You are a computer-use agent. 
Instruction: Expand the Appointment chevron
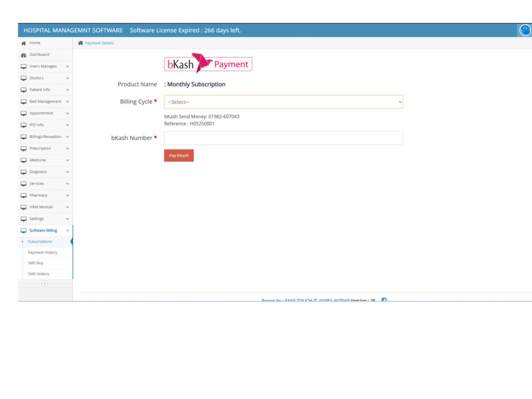coord(68,113)
